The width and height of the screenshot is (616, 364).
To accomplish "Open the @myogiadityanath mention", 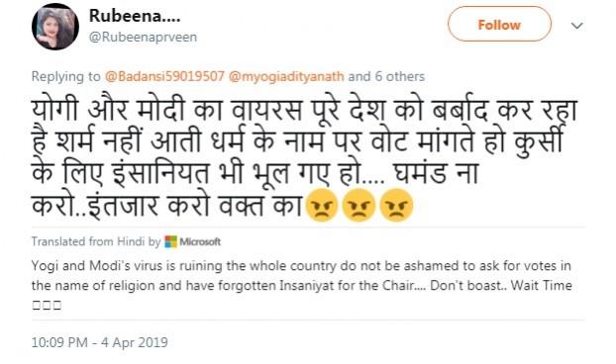I will 286,76.
